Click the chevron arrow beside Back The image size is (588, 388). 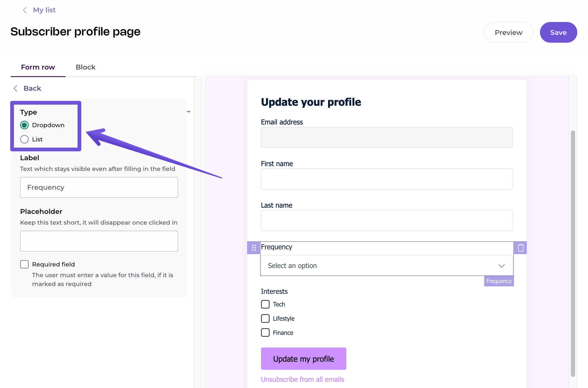(16, 88)
